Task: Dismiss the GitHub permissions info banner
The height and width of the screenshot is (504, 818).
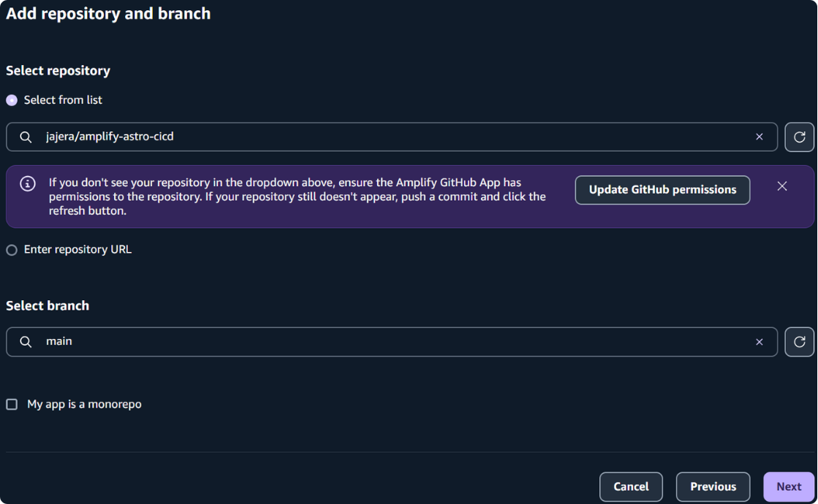Action: 781,186
